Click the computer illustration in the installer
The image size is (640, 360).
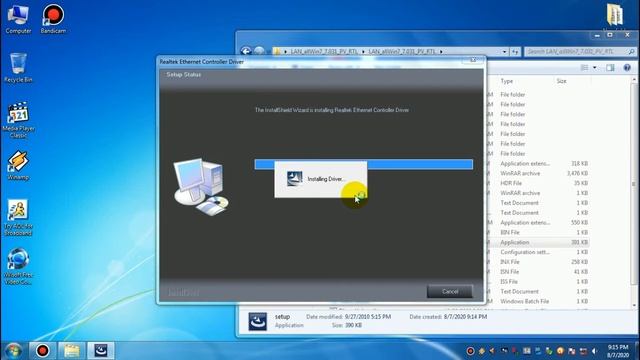click(201, 187)
